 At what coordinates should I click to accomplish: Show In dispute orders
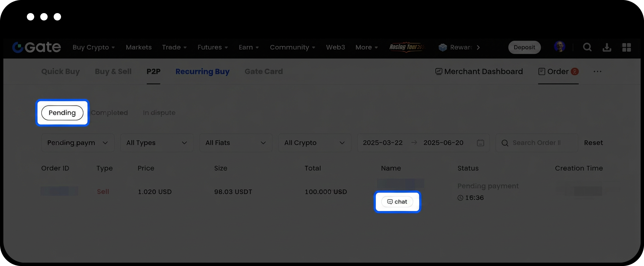[159, 113]
